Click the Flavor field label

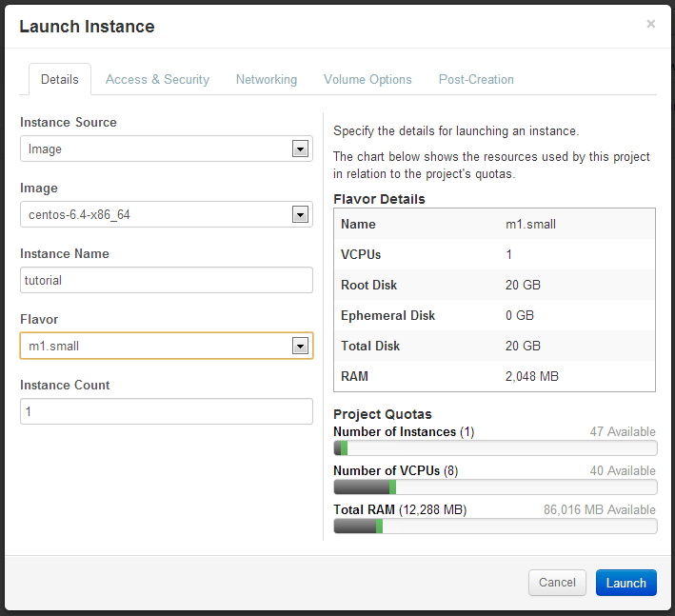coord(39,319)
